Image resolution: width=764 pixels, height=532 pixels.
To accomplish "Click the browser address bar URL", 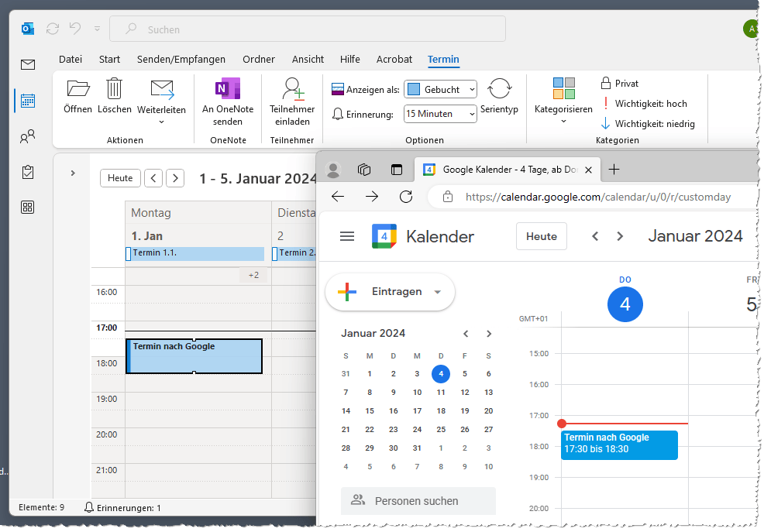I will [x=598, y=197].
